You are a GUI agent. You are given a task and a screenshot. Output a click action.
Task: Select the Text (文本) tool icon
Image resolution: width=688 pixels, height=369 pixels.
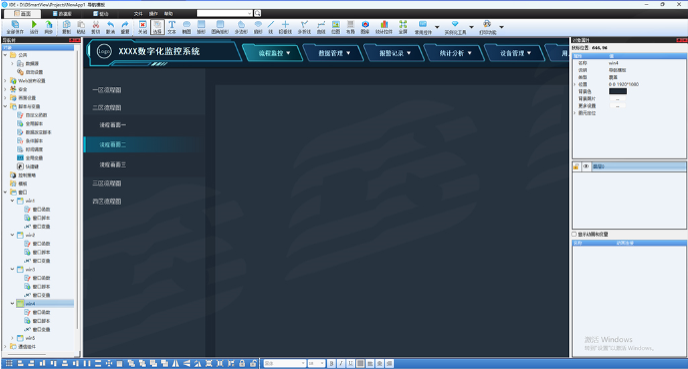click(172, 27)
